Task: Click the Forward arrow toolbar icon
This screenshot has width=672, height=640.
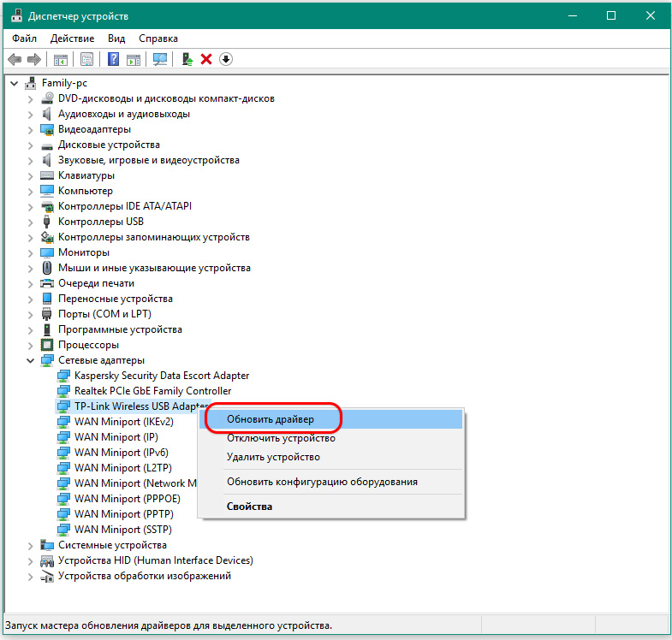Action: point(34,59)
